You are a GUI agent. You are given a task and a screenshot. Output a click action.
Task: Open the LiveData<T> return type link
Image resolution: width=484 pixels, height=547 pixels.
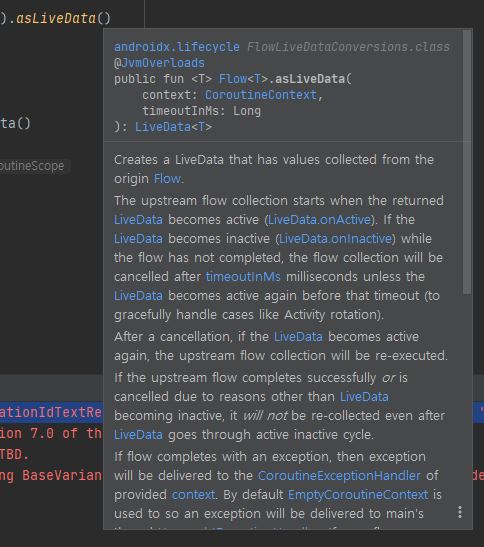pyautogui.click(x=173, y=127)
